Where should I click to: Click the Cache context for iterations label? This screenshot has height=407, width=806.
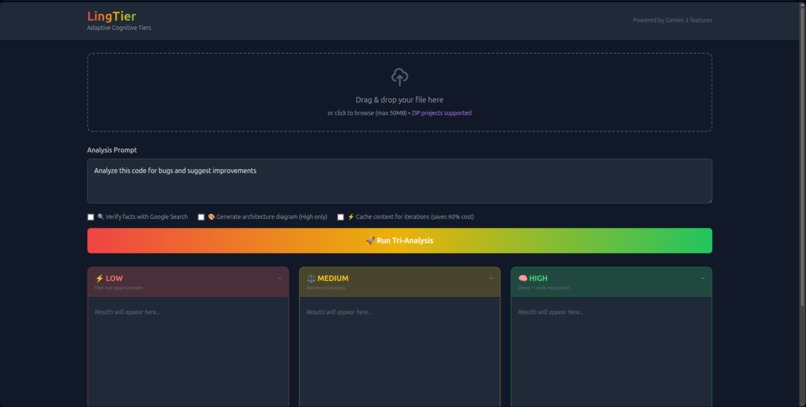[x=414, y=217]
